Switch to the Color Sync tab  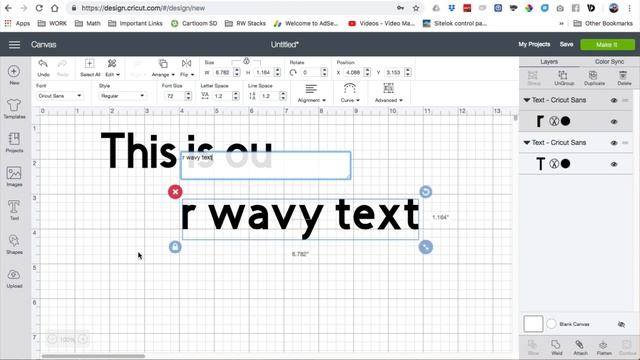point(609,62)
